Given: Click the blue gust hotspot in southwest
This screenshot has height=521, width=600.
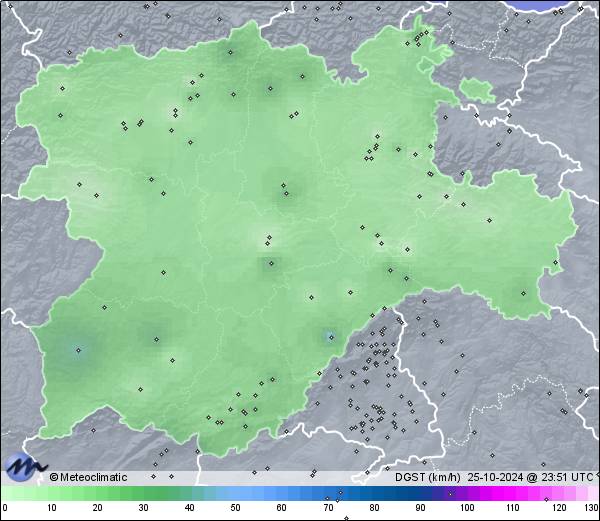Looking at the screenshot, I should click(79, 349).
